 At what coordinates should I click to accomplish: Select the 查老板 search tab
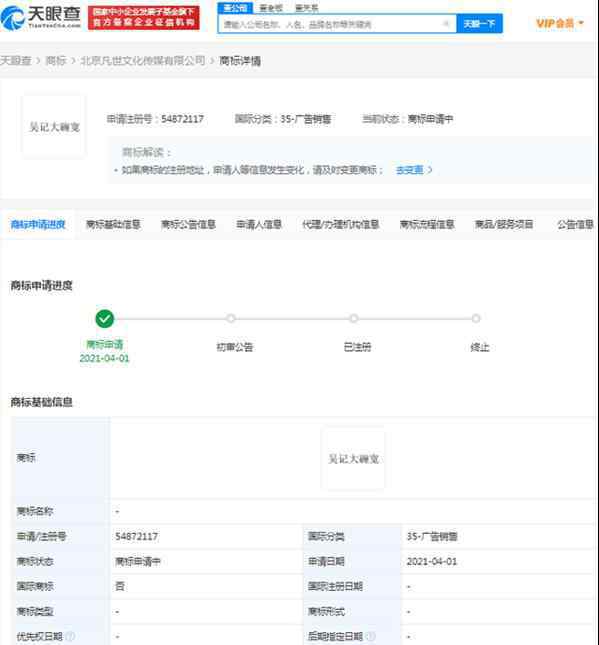tap(271, 8)
